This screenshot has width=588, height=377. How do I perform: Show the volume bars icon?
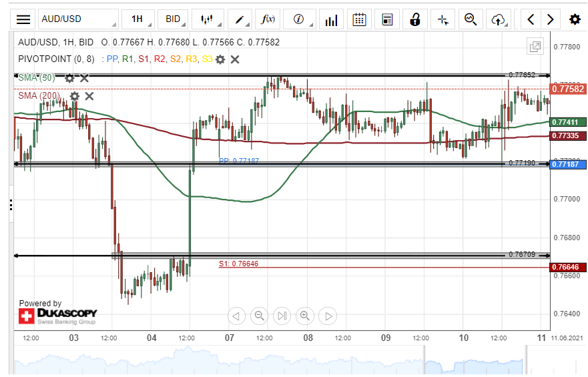tap(331, 19)
